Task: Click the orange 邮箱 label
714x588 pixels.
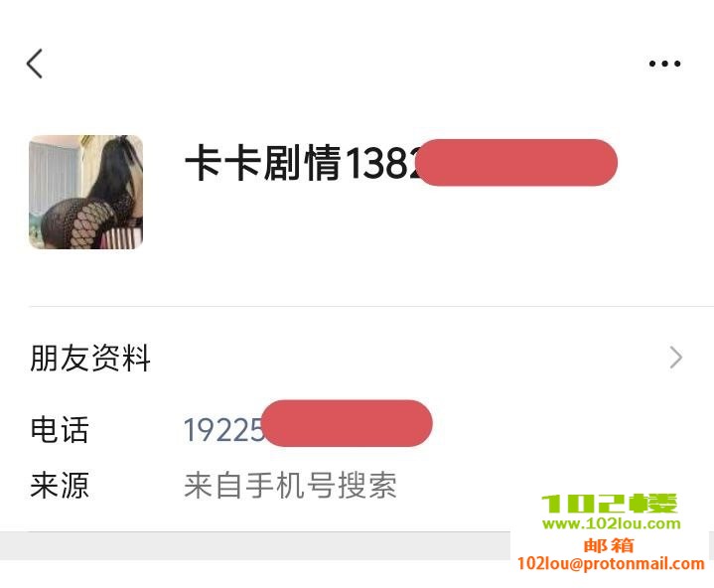Action: 609,545
